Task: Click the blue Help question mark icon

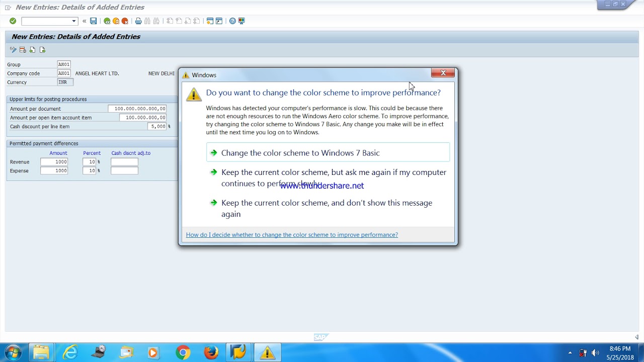Action: pyautogui.click(x=232, y=21)
